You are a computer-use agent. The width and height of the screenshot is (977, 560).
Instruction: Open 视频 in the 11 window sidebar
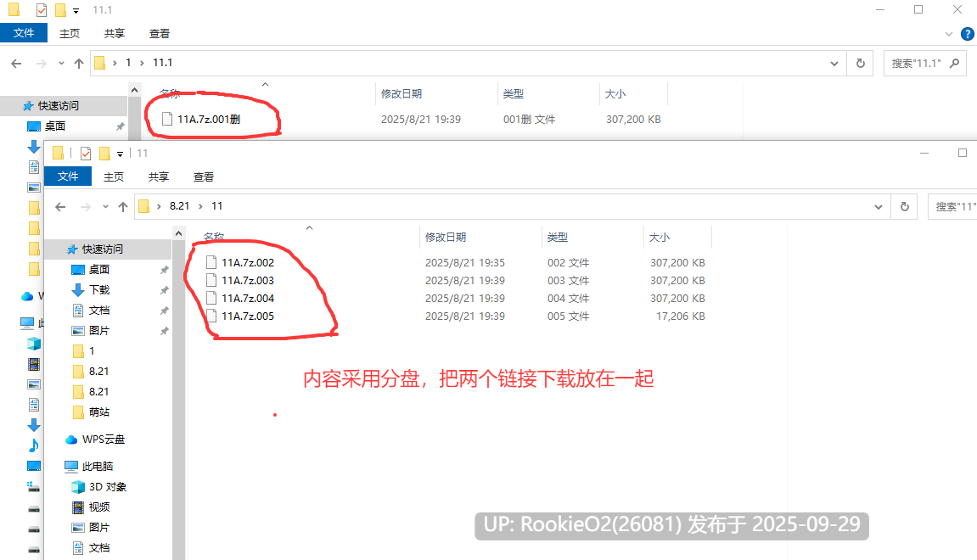pos(99,507)
